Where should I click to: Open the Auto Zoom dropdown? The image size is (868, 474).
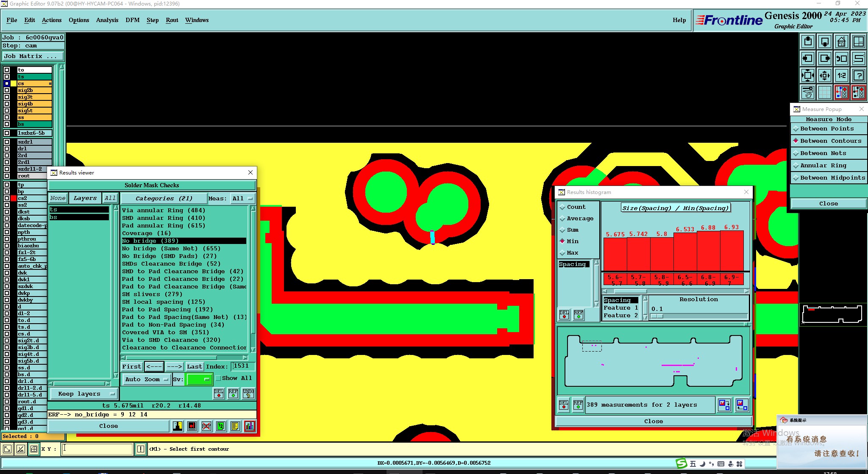[146, 380]
